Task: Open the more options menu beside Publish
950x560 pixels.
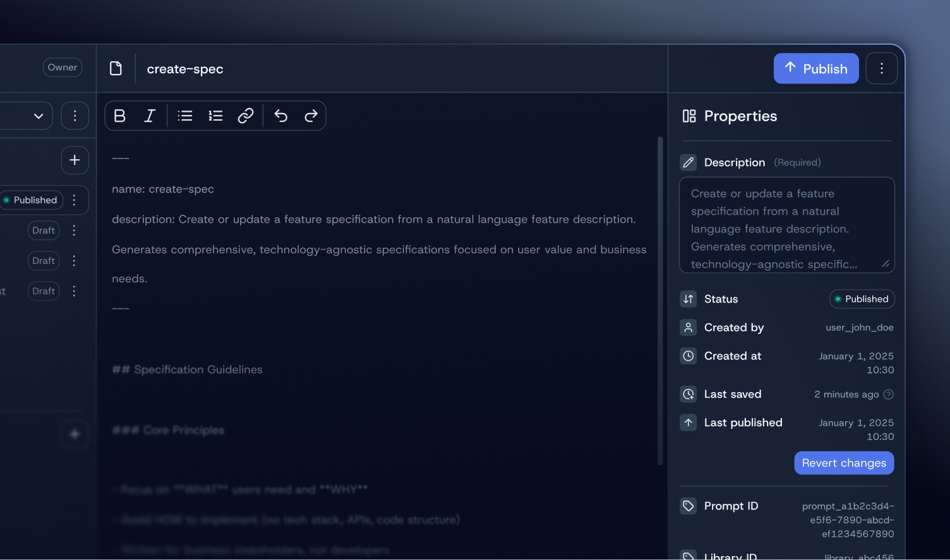Action: tap(881, 68)
